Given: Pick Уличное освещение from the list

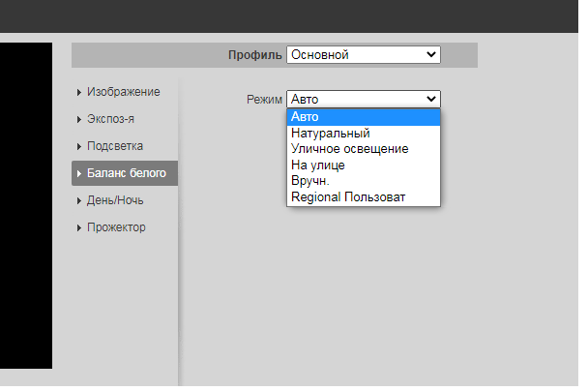Looking at the screenshot, I should [x=363, y=149].
